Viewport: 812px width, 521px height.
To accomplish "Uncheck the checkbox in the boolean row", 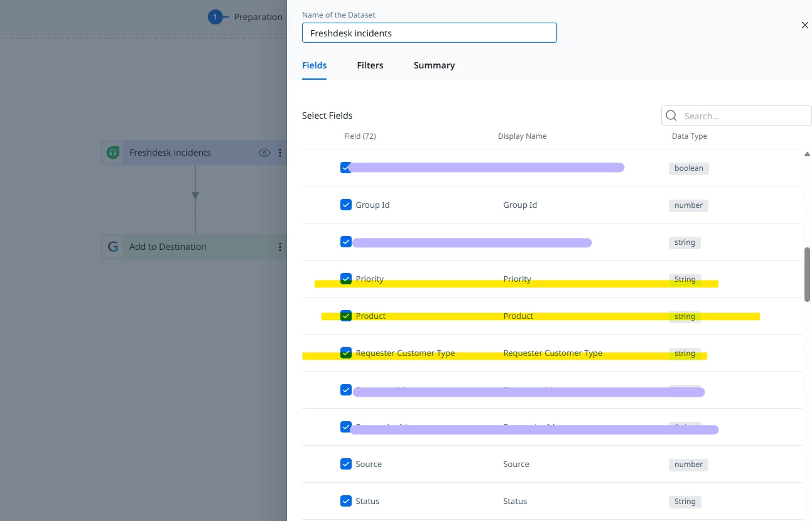I will click(346, 168).
